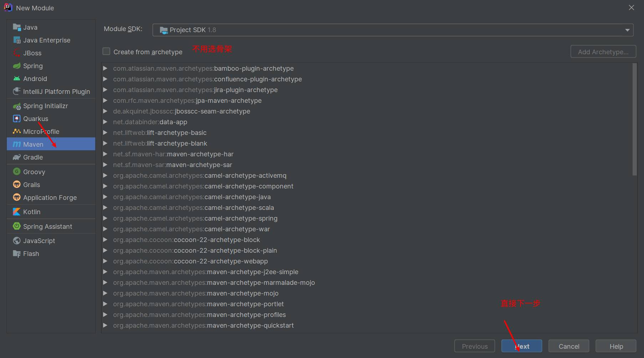Image resolution: width=644 pixels, height=358 pixels.
Task: Click the IntelliJ logo in title bar
Action: (8, 8)
